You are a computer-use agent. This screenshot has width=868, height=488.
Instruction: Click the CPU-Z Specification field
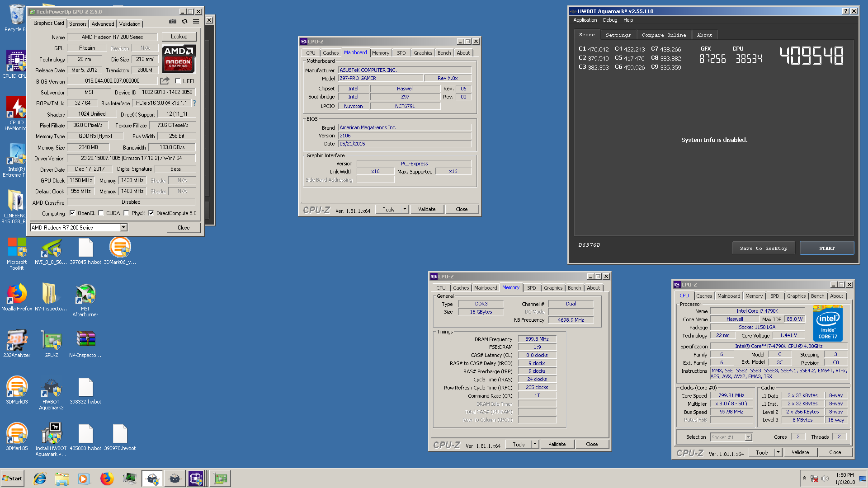[x=778, y=346]
